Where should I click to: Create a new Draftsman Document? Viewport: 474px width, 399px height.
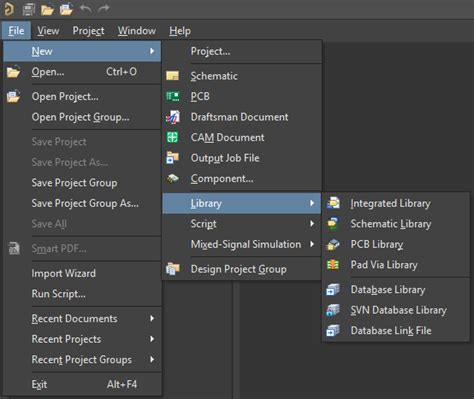242,117
